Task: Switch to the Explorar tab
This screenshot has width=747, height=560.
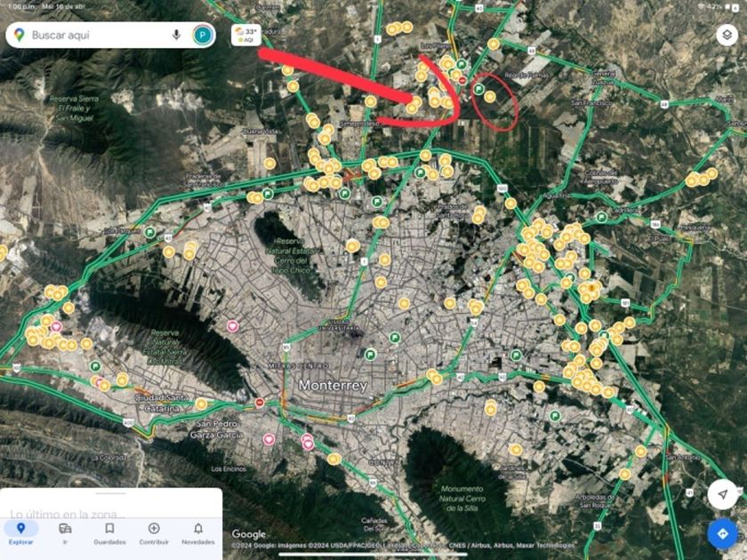Action: [x=21, y=533]
